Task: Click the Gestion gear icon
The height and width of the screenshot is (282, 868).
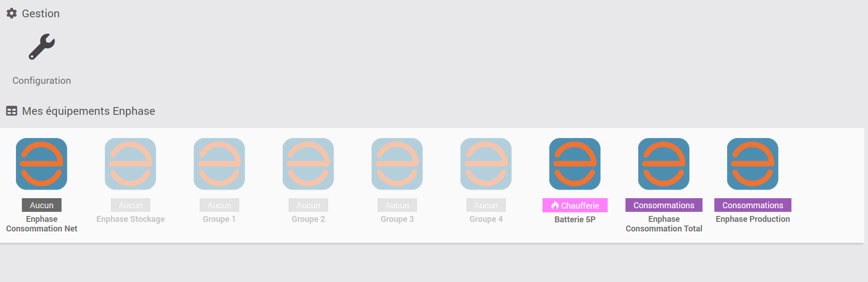Action: coord(11,14)
